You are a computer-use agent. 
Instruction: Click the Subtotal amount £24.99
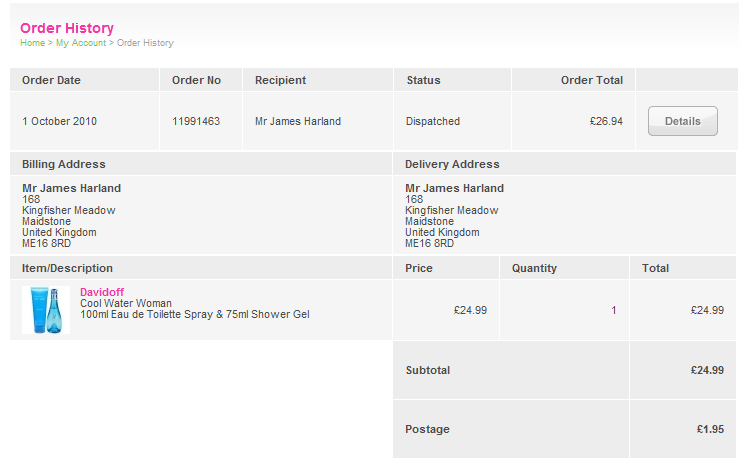tap(707, 370)
